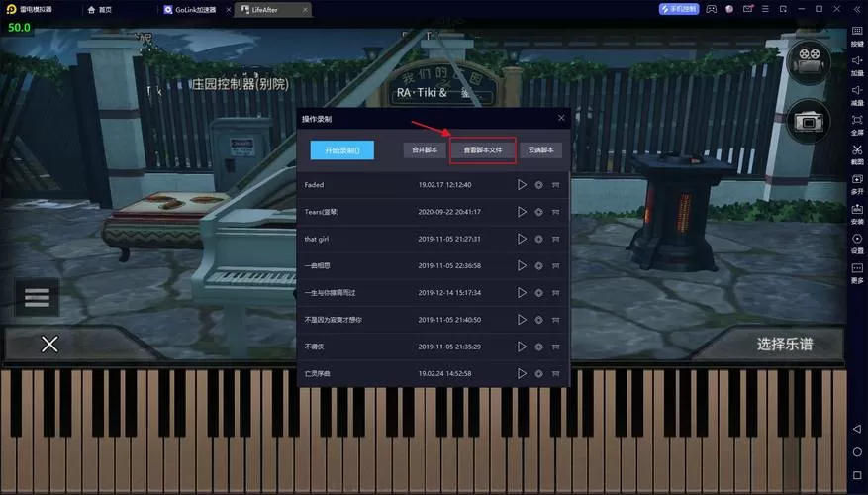Open the emulator hamburger menu in title bar
The width and height of the screenshot is (868, 495).
766,9
